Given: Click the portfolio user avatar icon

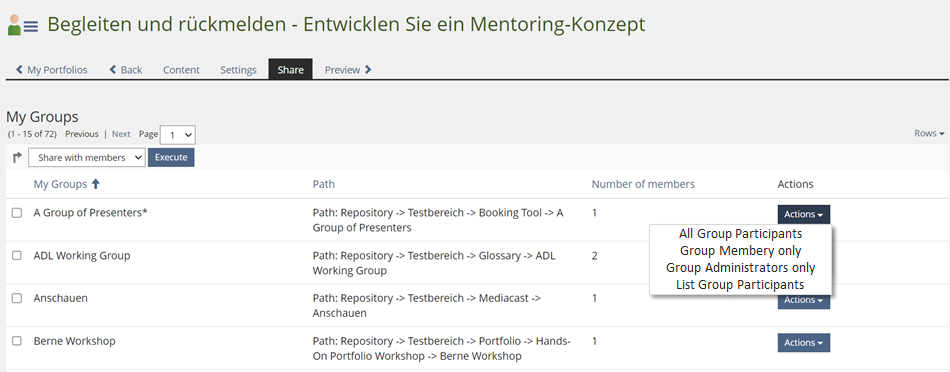Looking at the screenshot, I should [14, 25].
